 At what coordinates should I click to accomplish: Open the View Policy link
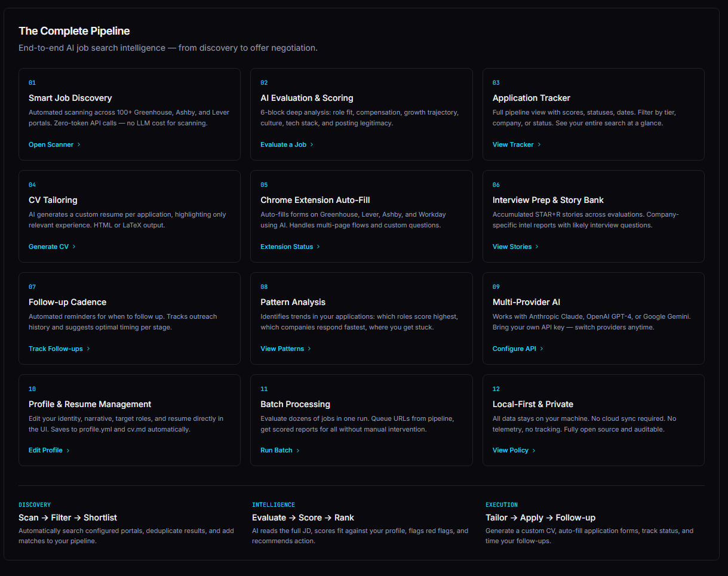(x=514, y=450)
